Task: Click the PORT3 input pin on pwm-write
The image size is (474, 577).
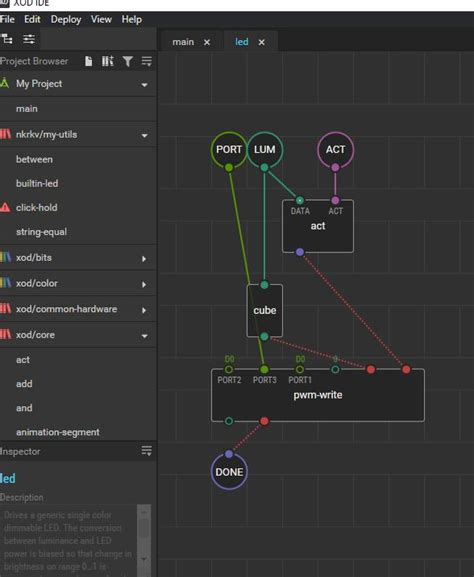Action: tap(264, 369)
